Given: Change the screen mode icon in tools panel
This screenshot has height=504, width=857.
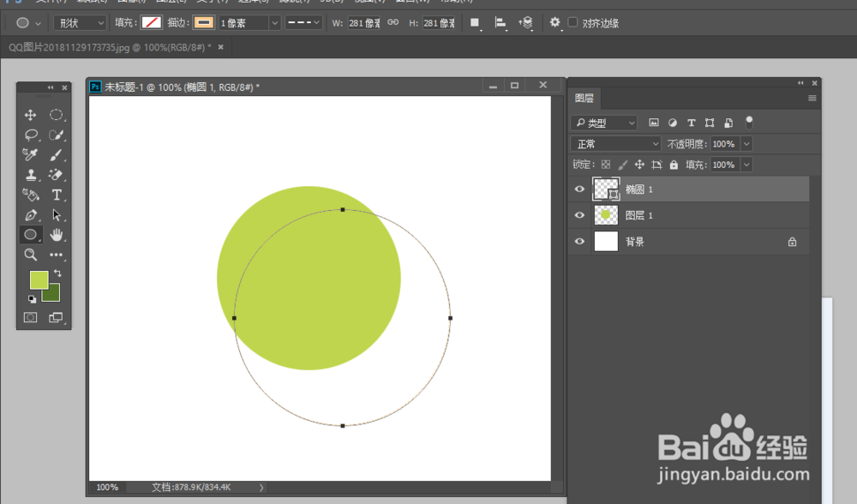Looking at the screenshot, I should point(56,318).
